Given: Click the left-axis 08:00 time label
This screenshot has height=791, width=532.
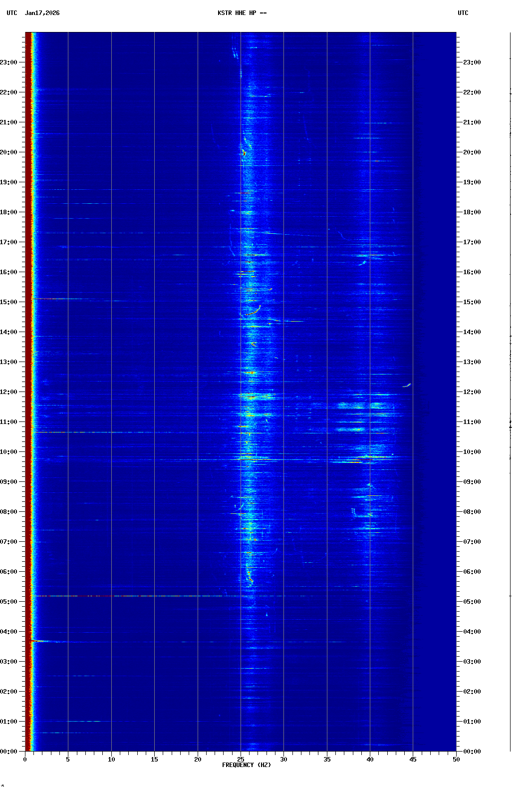Looking at the screenshot, I should click(x=8, y=512).
